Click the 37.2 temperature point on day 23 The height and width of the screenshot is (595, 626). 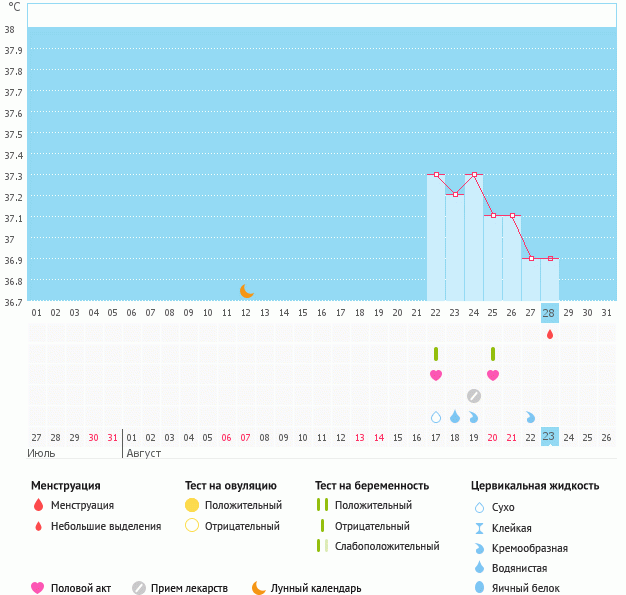(x=455, y=195)
